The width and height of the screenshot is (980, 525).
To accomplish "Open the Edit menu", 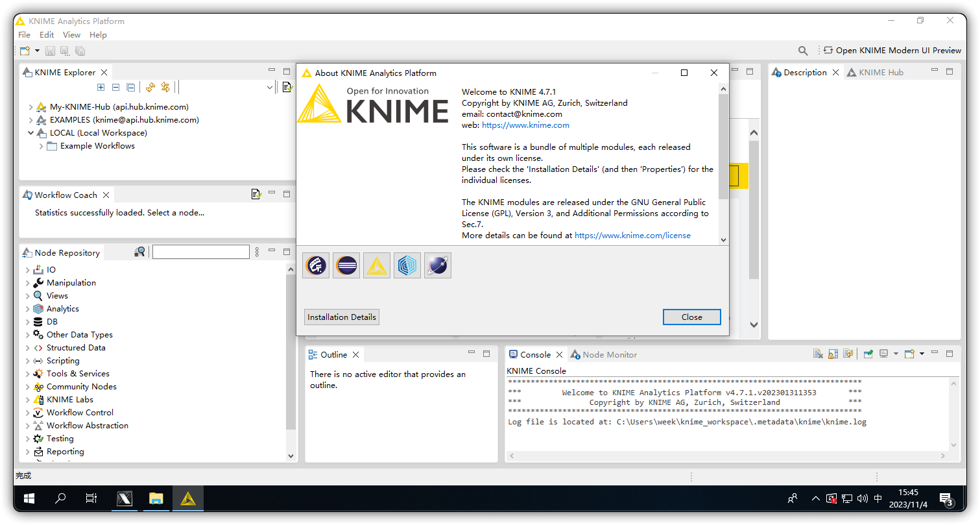I will click(x=47, y=35).
